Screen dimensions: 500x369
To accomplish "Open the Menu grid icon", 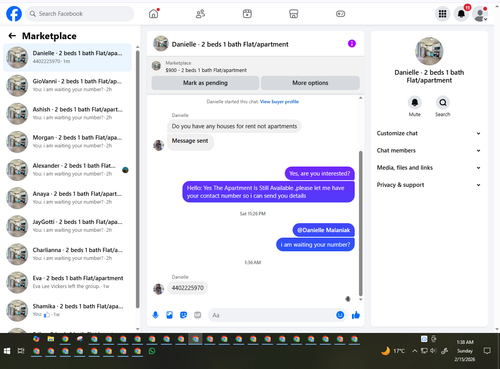I will [442, 14].
